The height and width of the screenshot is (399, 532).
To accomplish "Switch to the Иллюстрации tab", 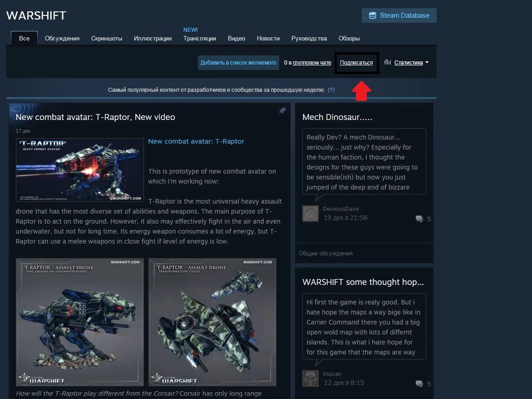I will [153, 38].
